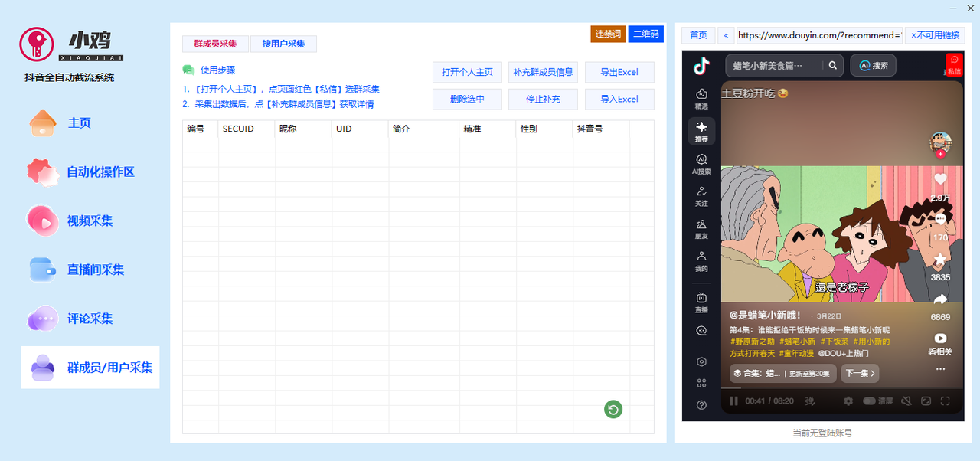Switch to the 搜用户采集 tab
The image size is (980, 461).
[x=283, y=44]
